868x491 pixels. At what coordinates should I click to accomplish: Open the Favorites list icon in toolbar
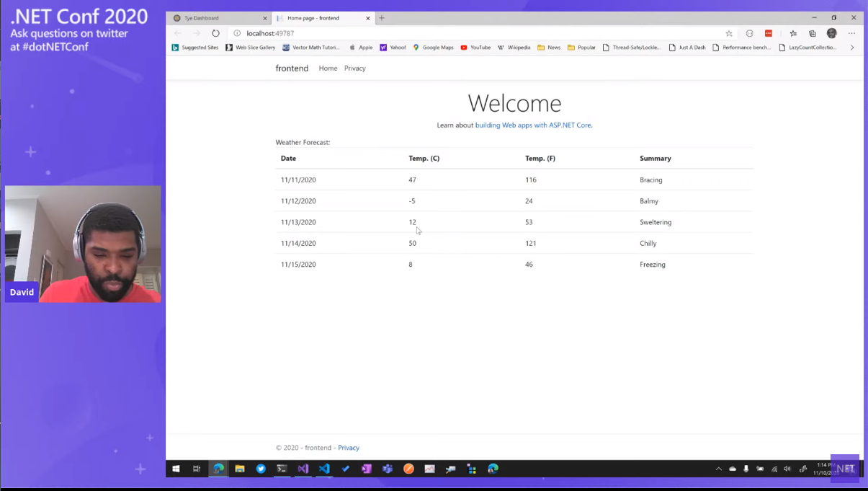click(793, 33)
